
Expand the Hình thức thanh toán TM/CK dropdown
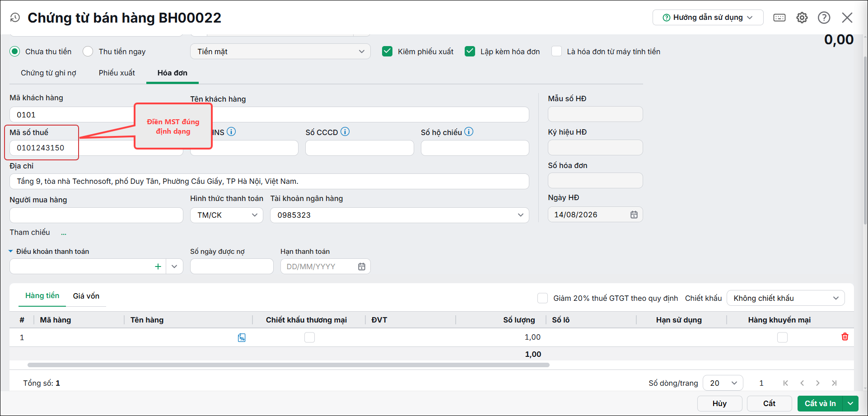click(227, 215)
